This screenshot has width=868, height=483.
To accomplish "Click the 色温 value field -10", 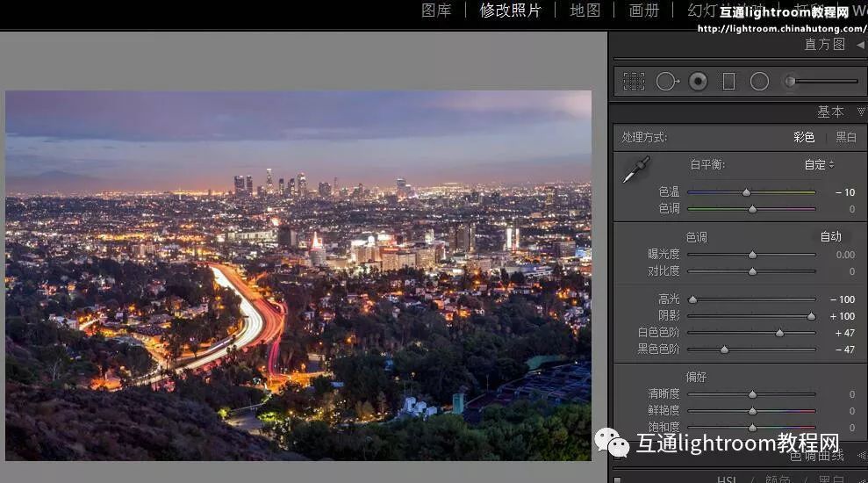I will pos(845,192).
